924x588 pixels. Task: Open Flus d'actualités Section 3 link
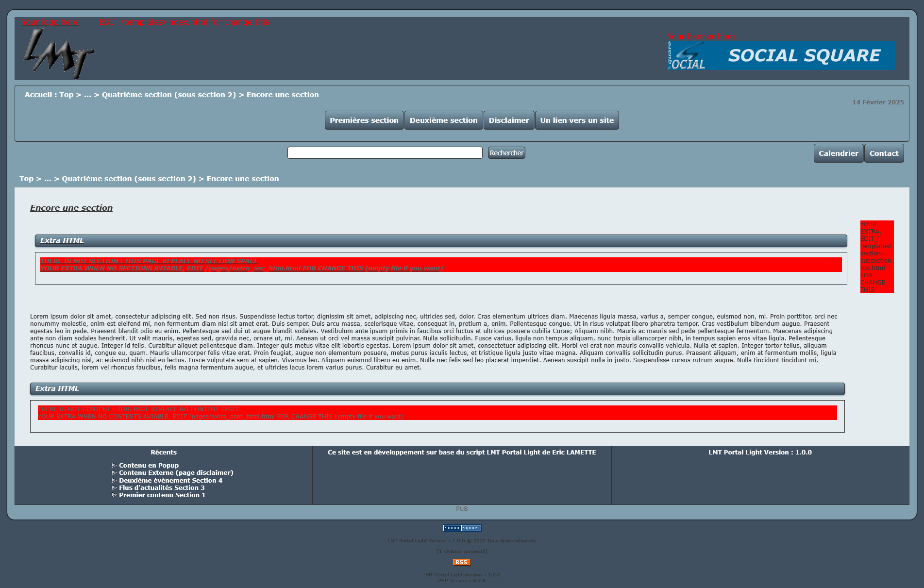coord(162,488)
